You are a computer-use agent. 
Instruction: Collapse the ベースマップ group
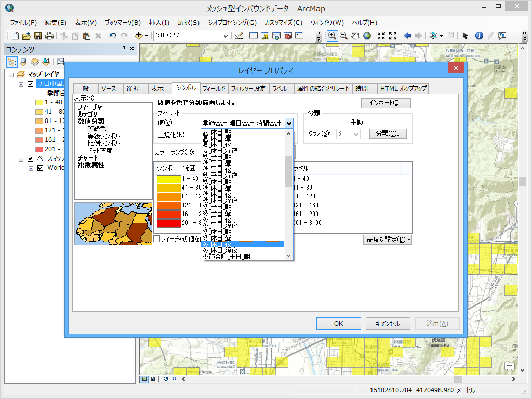point(21,159)
